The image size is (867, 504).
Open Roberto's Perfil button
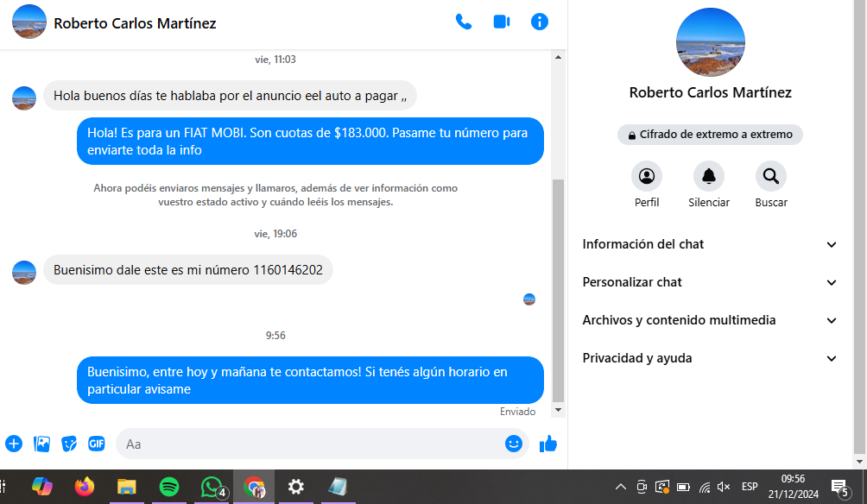pyautogui.click(x=647, y=177)
